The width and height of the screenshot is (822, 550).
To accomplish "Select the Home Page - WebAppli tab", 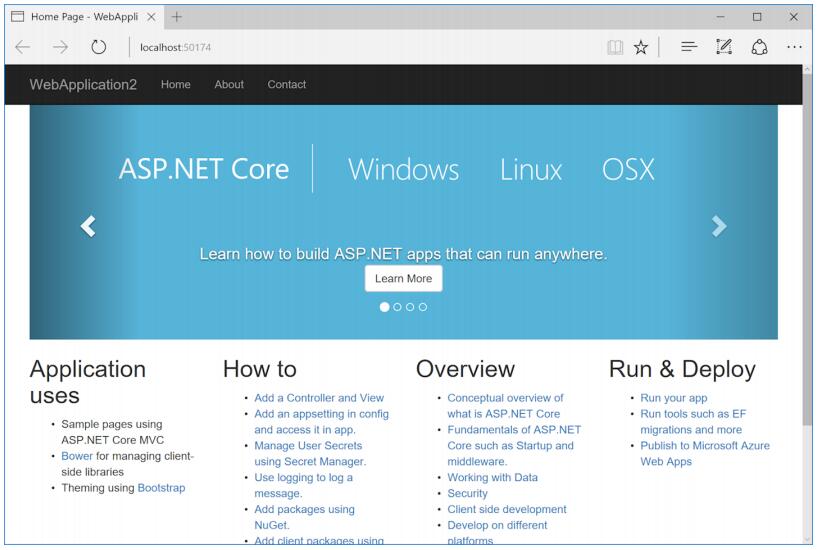I will 84,17.
